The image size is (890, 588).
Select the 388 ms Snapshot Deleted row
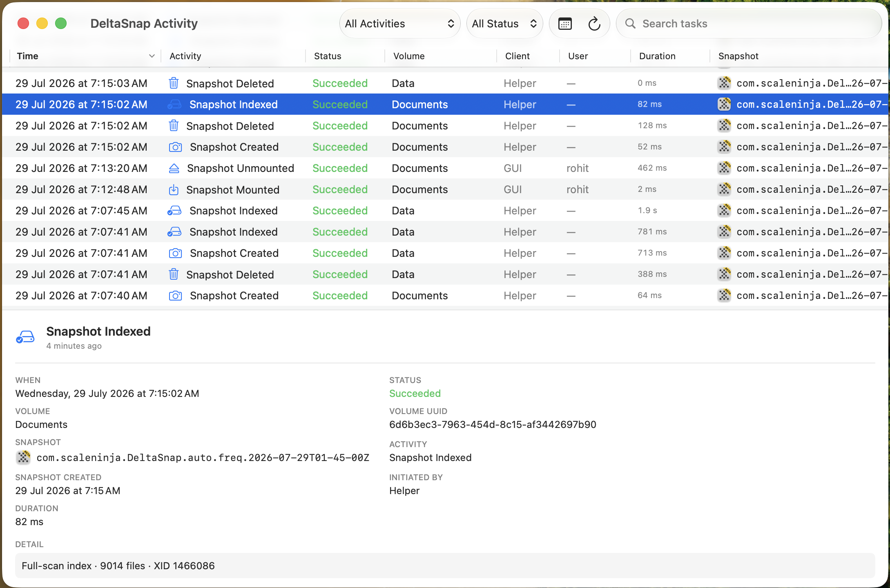click(445, 274)
